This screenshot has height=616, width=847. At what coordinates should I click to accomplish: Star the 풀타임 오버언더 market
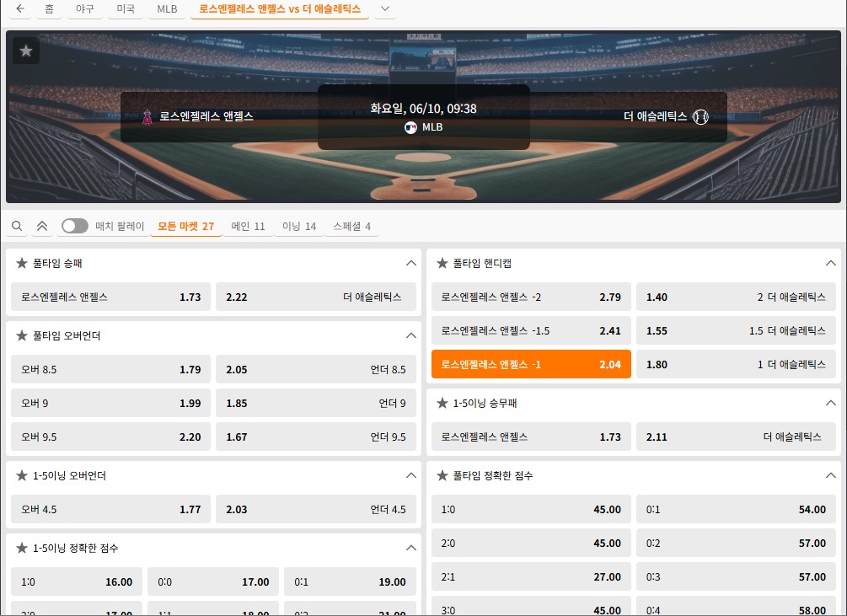click(22, 335)
